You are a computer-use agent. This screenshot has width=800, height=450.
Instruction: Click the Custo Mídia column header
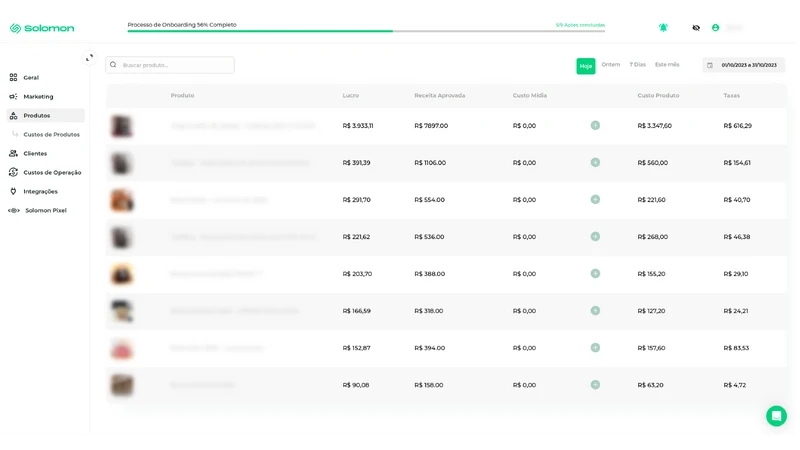point(530,95)
